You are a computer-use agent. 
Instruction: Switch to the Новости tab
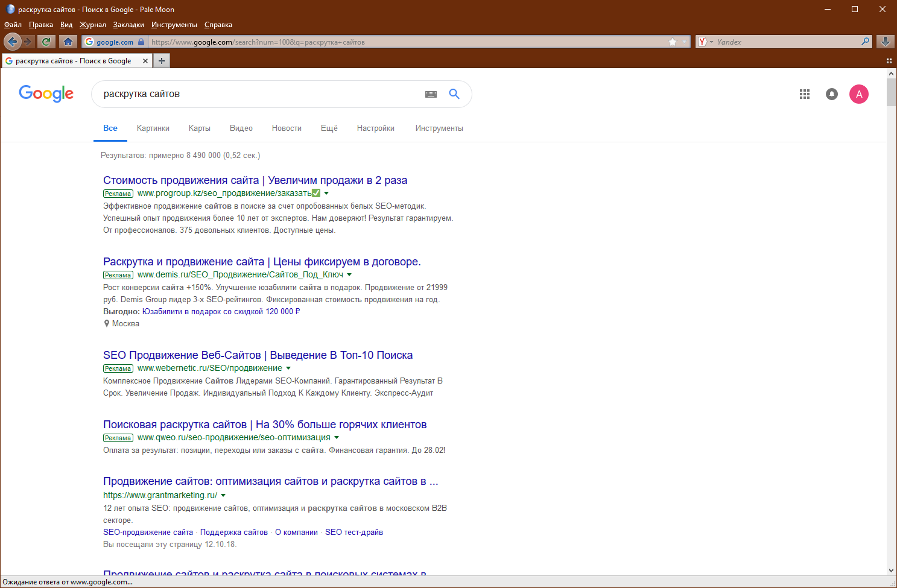pos(287,128)
